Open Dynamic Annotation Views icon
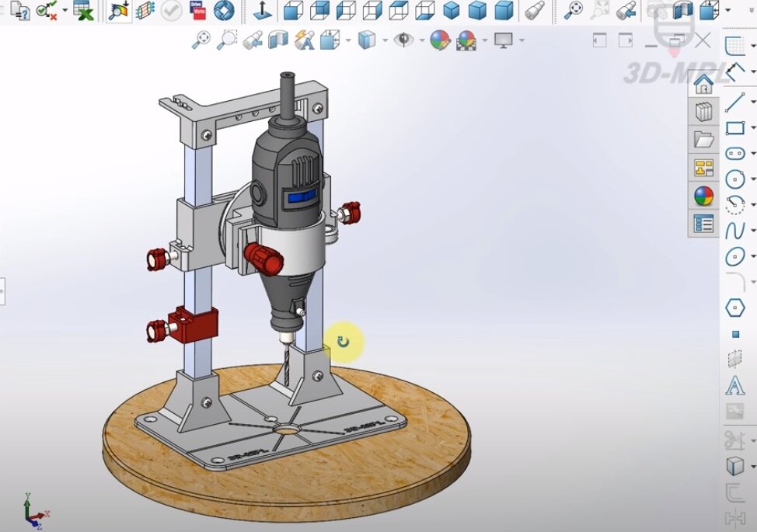The height and width of the screenshot is (532, 757). [304, 40]
